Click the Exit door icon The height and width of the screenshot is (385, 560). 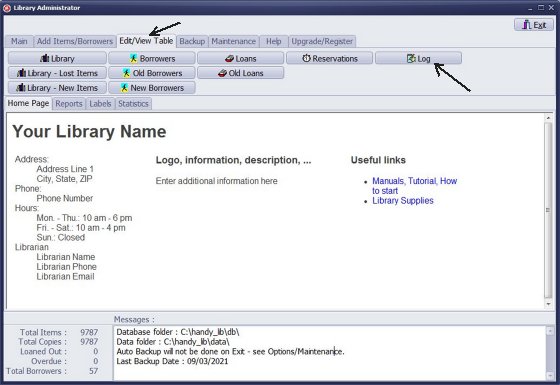tap(526, 25)
